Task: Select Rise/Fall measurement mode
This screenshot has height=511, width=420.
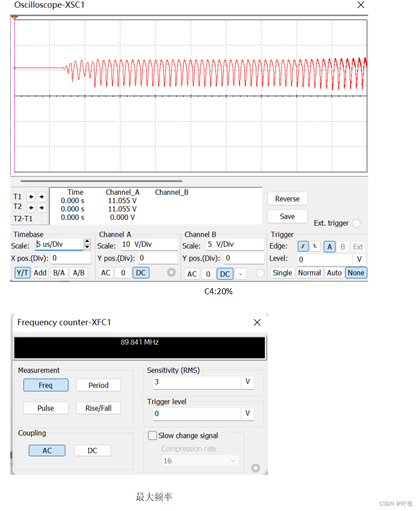Action: [x=98, y=408]
